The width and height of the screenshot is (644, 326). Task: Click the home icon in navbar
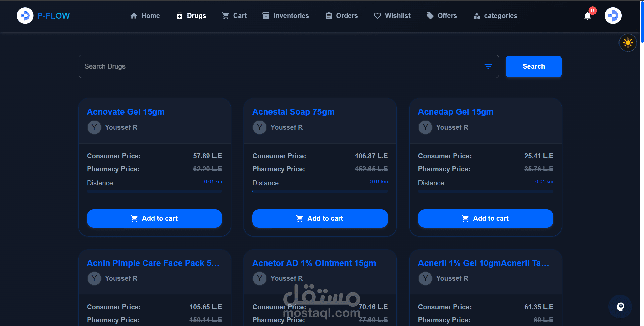[134, 16]
